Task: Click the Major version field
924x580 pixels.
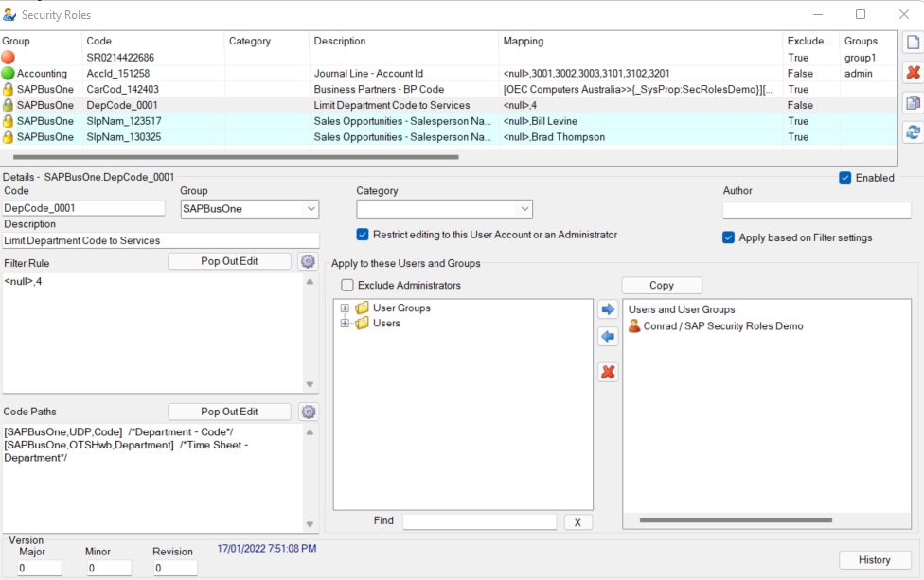Action: point(40,569)
